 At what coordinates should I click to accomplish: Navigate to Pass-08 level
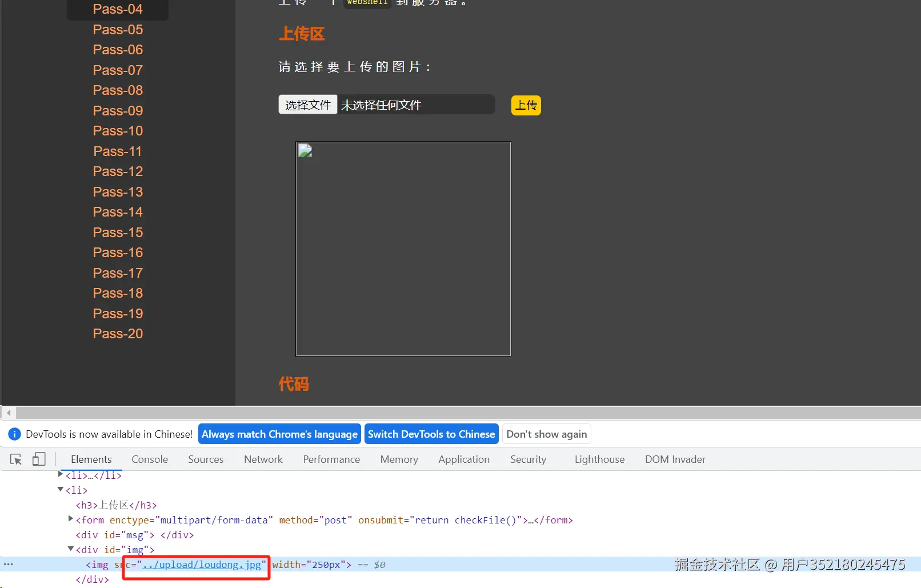(x=118, y=90)
